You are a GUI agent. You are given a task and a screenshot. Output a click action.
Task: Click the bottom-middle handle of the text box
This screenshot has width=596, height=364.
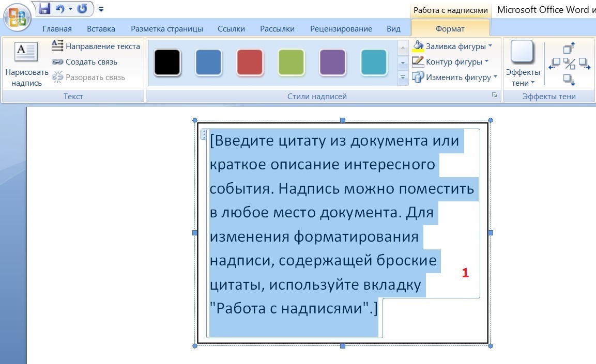click(x=343, y=346)
